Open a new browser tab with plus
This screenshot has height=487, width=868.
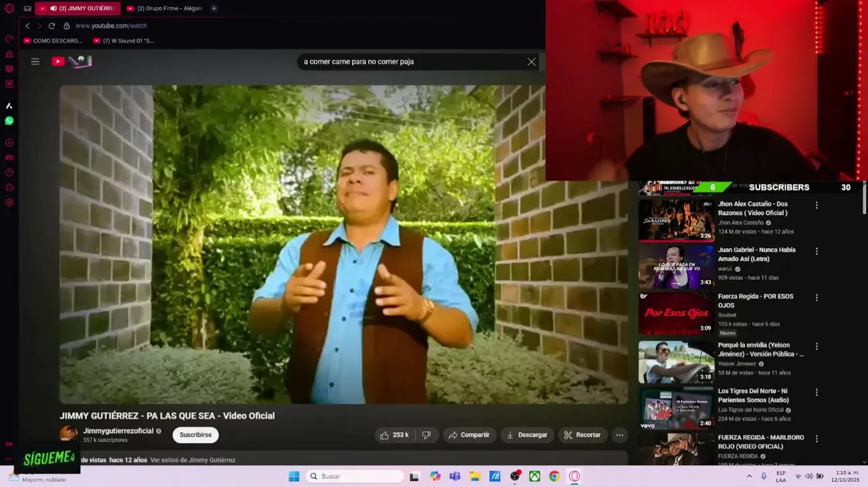[214, 9]
